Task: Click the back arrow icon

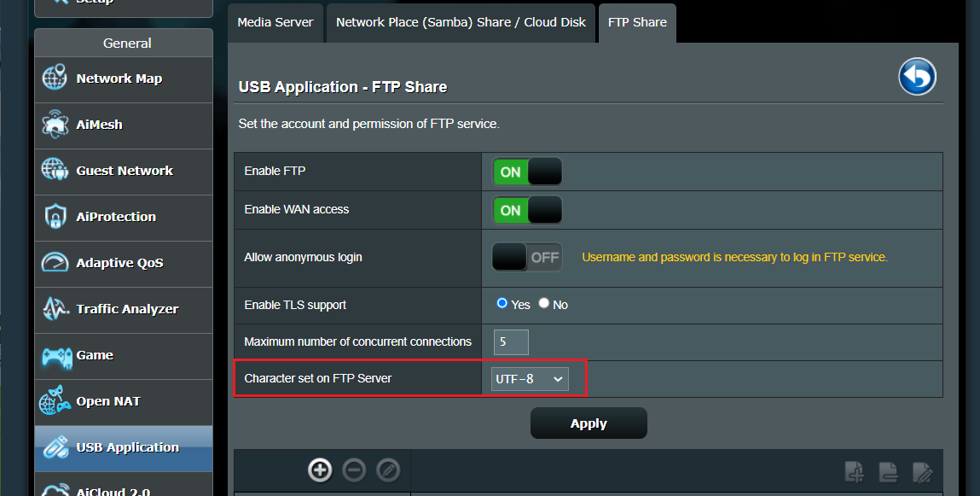Action: tap(917, 77)
